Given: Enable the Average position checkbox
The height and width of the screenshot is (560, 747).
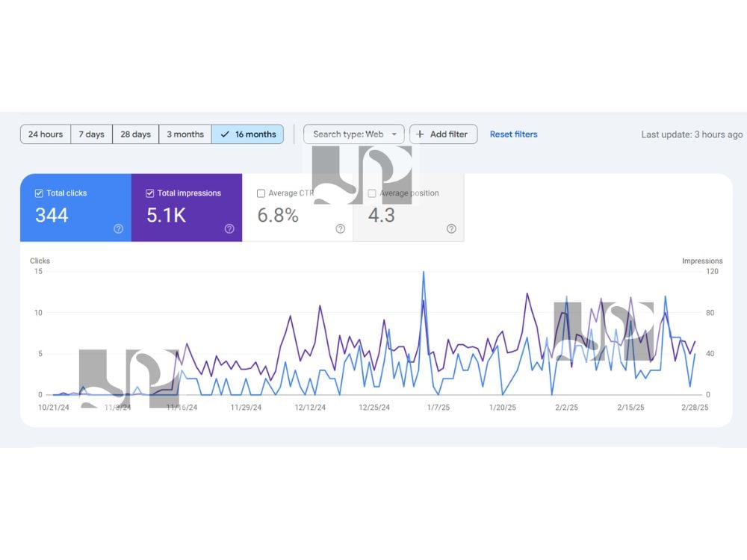Looking at the screenshot, I should coord(371,193).
